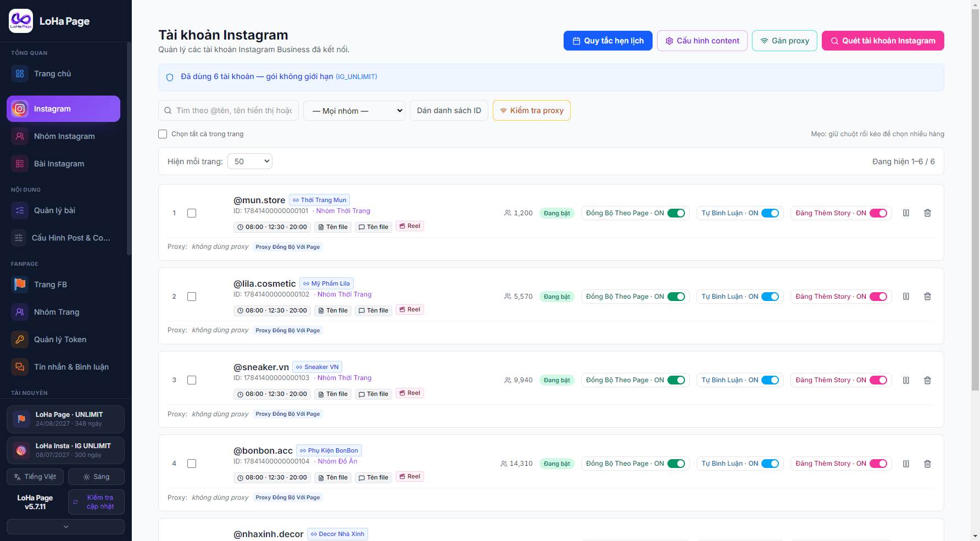Open Quản lý bài in the sidebar
Image resolution: width=980 pixels, height=541 pixels.
point(63,210)
